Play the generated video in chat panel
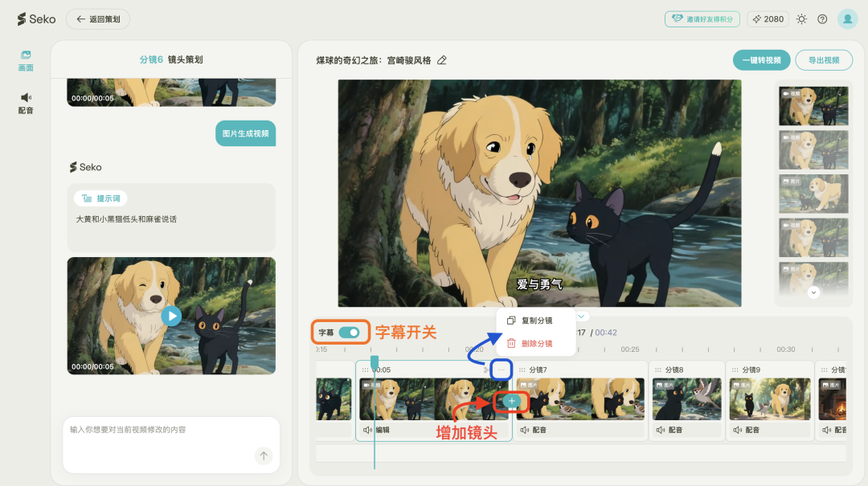Image resolution: width=868 pixels, height=486 pixels. click(172, 316)
